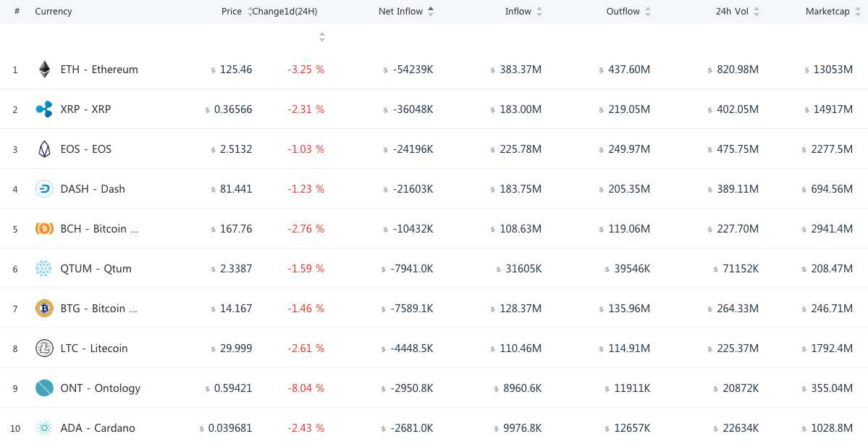This screenshot has height=447, width=868.
Task: Click the Bitcoin Gold logo icon
Action: pos(44,309)
